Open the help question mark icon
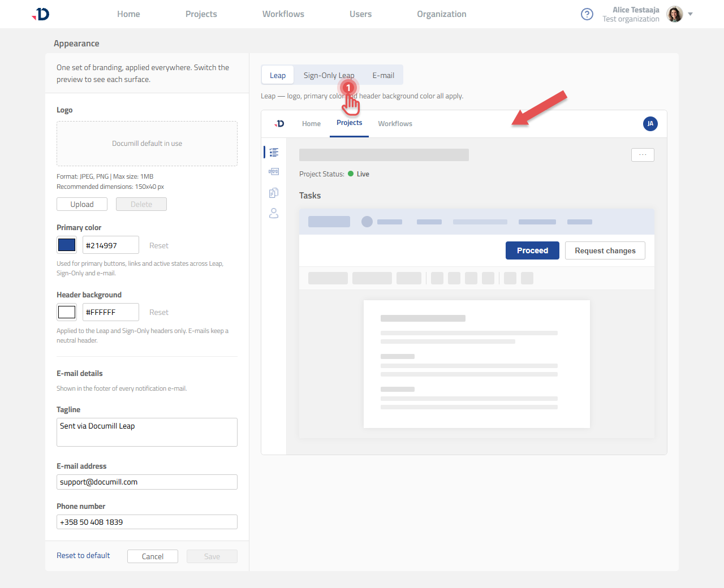The height and width of the screenshot is (588, 724). pos(587,14)
